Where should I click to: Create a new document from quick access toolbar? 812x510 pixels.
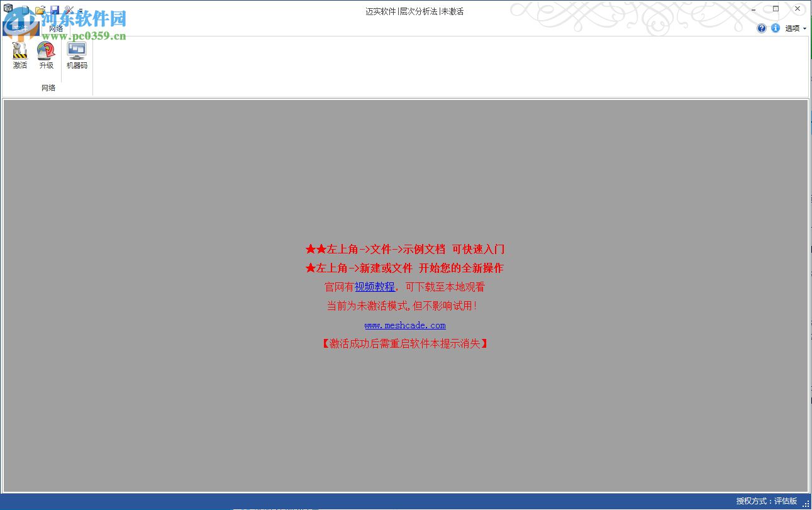pyautogui.click(x=25, y=10)
